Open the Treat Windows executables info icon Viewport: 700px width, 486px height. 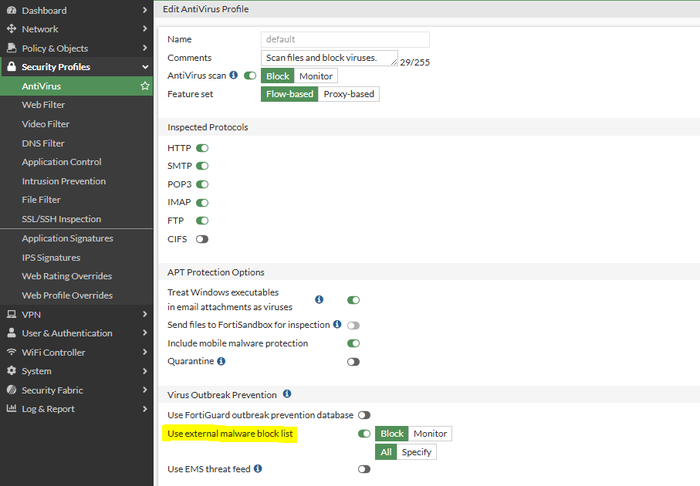click(319, 299)
